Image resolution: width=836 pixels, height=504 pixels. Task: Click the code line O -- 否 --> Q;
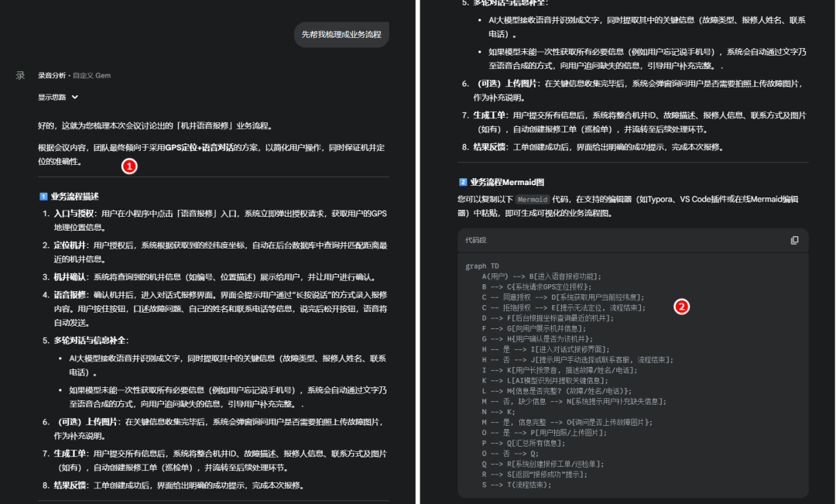coord(510,454)
